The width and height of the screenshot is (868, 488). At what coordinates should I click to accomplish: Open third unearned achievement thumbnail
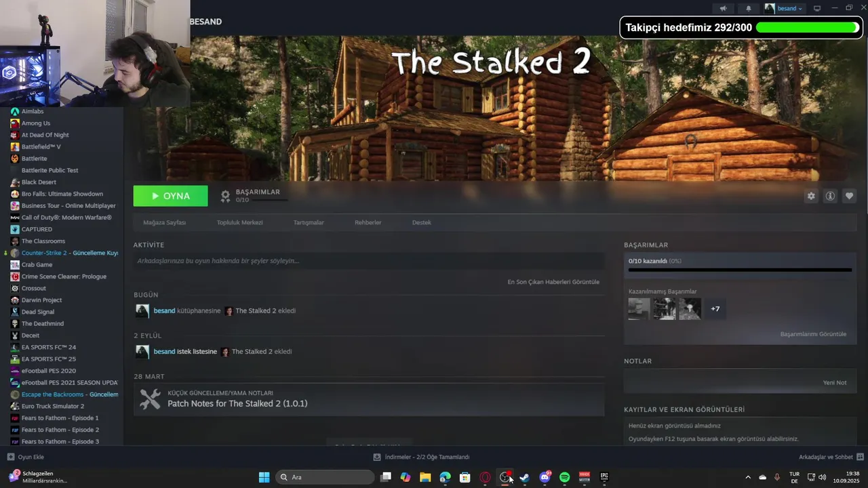pyautogui.click(x=690, y=309)
